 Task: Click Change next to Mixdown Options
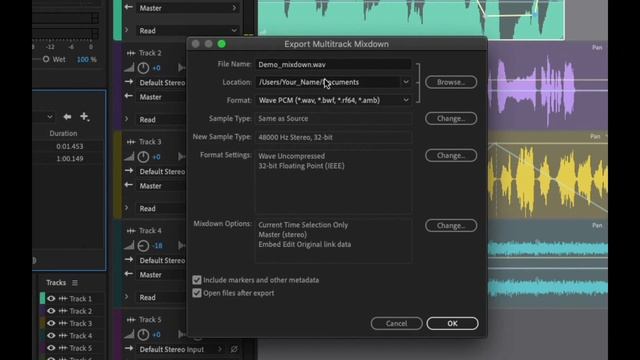(x=451, y=225)
